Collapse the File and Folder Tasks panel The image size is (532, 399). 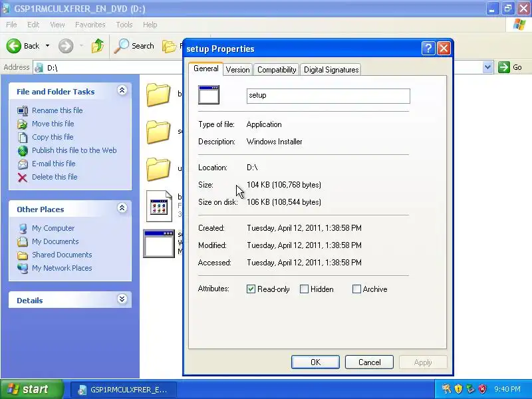[122, 90]
